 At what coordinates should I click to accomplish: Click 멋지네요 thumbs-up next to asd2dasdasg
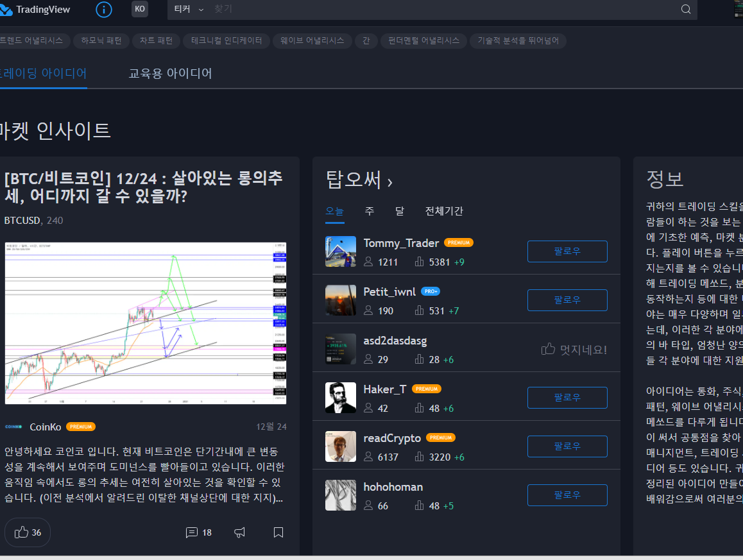pos(574,350)
